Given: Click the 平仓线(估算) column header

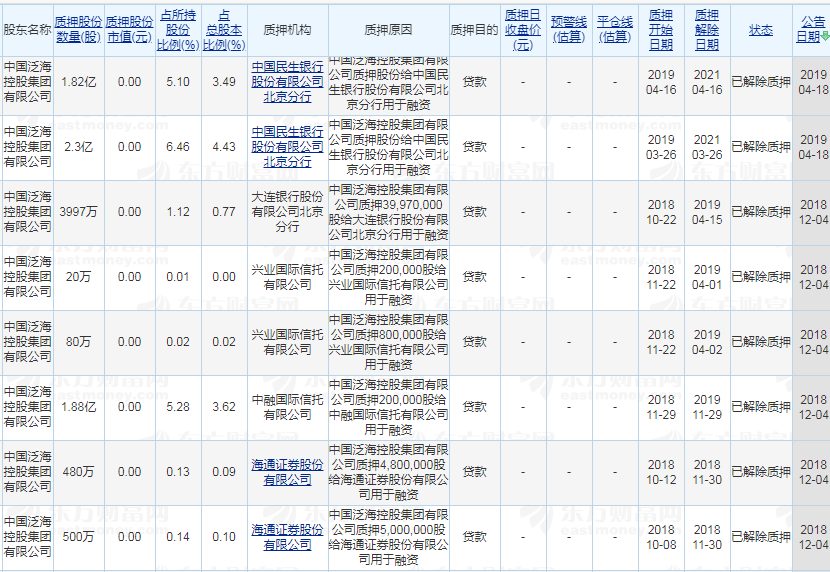Looking at the screenshot, I should click(x=615, y=29).
